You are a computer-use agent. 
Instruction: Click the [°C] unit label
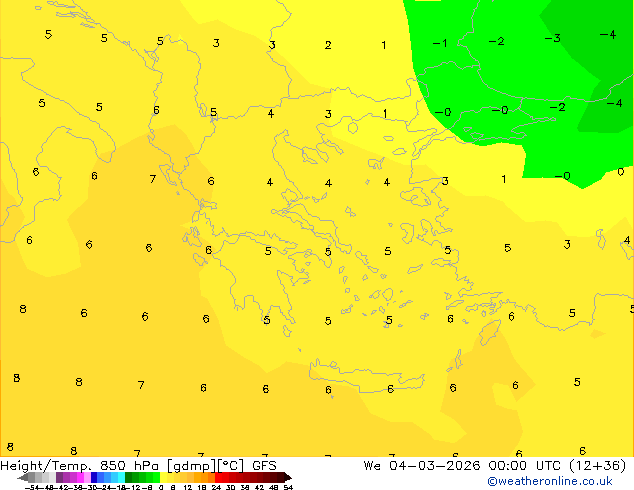[231, 466]
